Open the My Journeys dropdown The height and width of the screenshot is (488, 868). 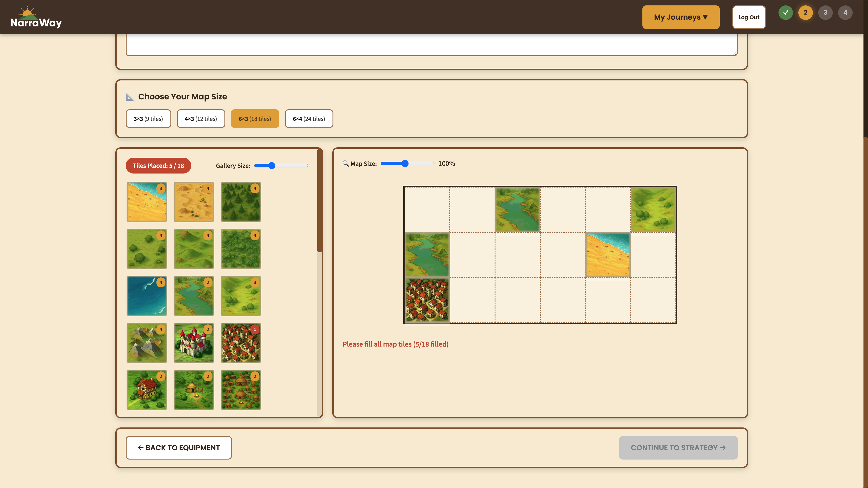(x=681, y=17)
